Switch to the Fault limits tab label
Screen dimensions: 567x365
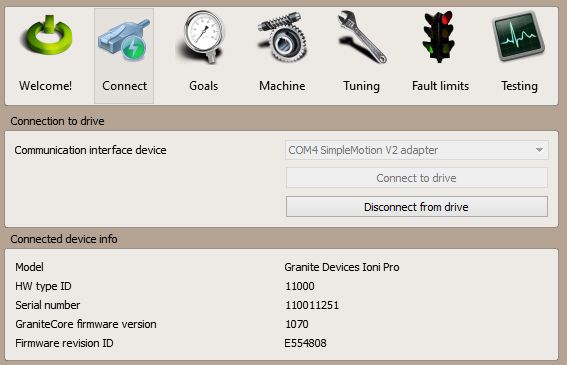(x=440, y=86)
